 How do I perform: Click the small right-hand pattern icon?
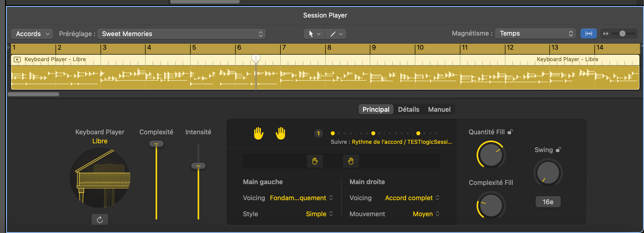tap(351, 161)
